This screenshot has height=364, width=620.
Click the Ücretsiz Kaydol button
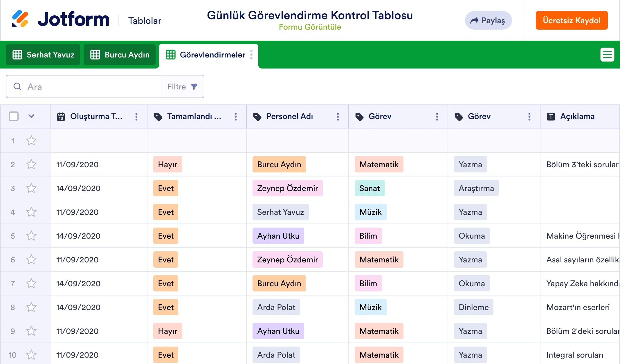point(571,20)
